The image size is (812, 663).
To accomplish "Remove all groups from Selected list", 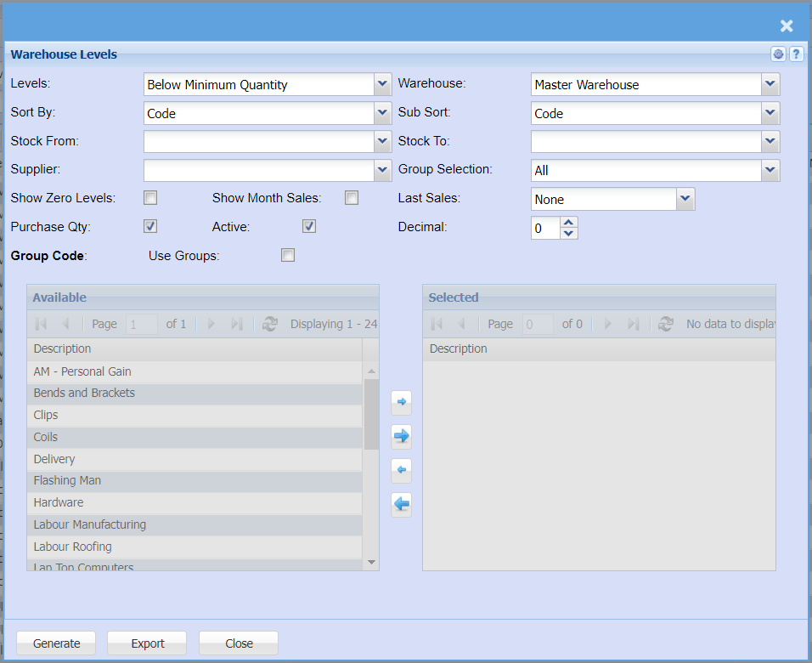I will click(x=401, y=505).
